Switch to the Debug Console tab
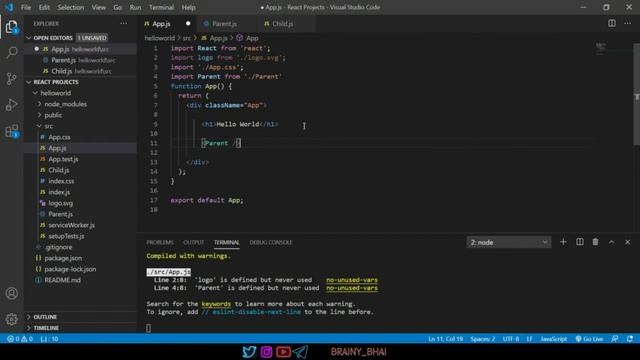This screenshot has height=360, width=640. pyautogui.click(x=271, y=242)
